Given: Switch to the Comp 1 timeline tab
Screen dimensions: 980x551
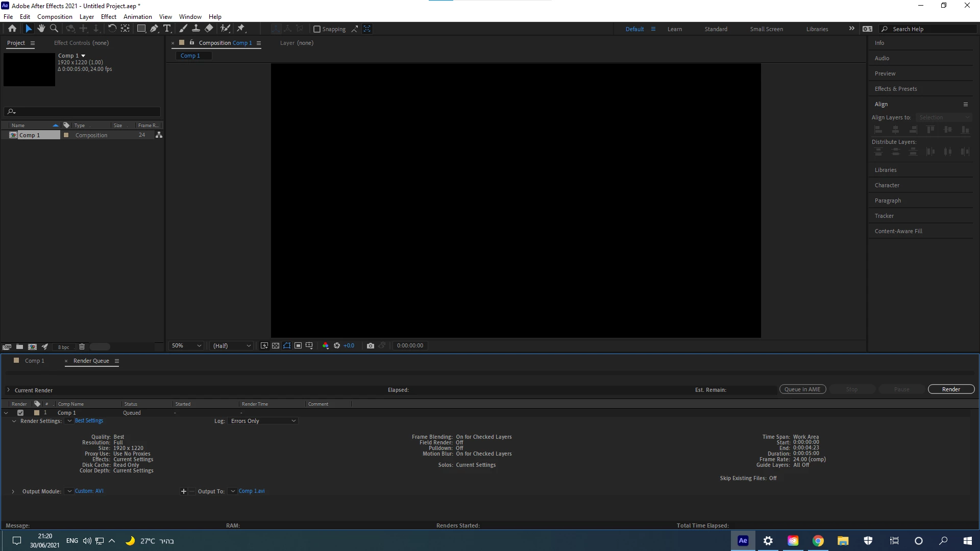Looking at the screenshot, I should [35, 361].
